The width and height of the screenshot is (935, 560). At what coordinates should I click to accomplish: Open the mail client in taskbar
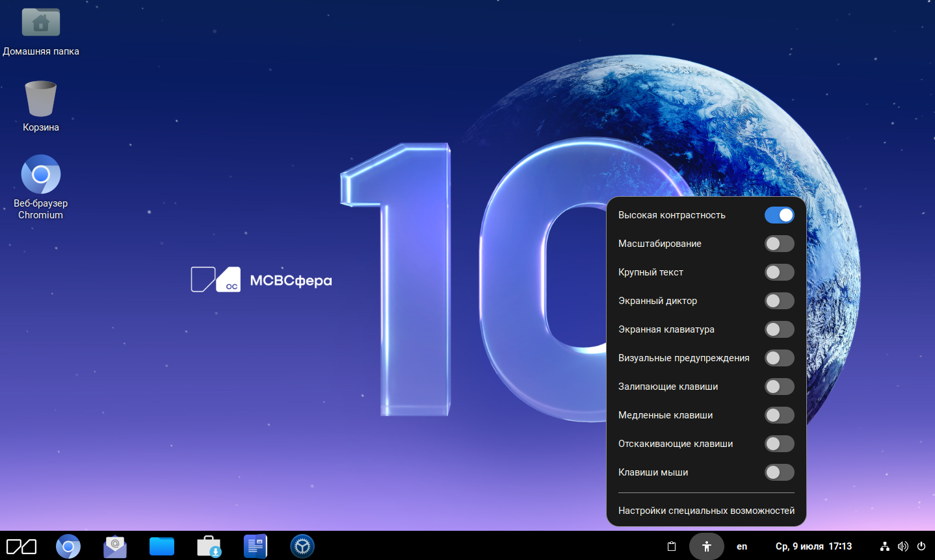point(115,546)
